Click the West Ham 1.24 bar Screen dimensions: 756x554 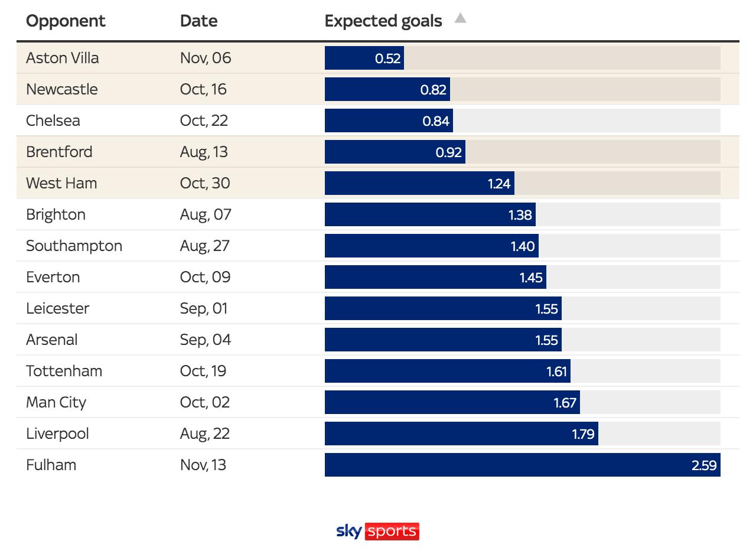tap(419, 183)
